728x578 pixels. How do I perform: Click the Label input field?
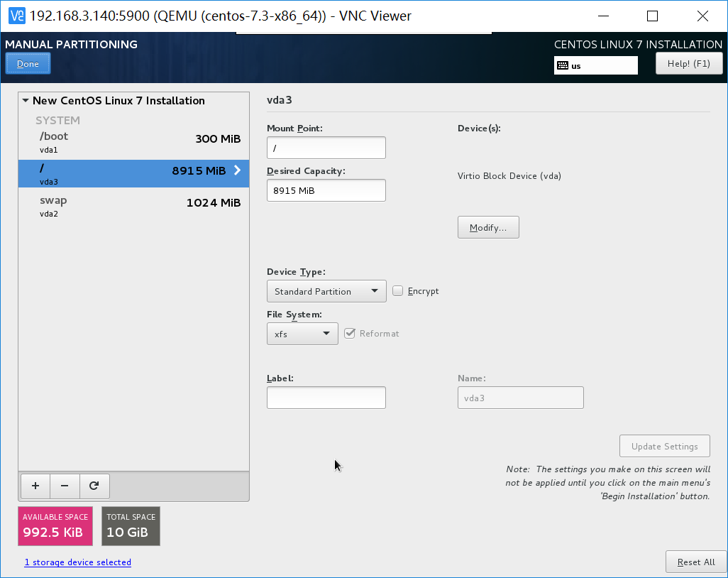[x=326, y=398]
